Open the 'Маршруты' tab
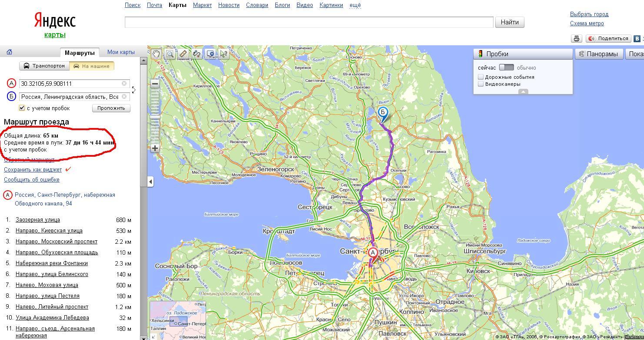The image size is (644, 340). click(80, 53)
